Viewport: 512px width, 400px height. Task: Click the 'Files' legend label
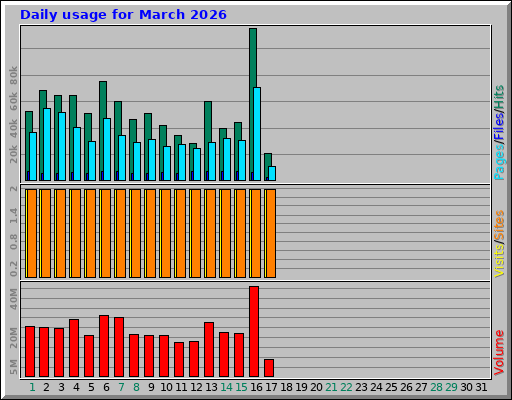pos(499,127)
